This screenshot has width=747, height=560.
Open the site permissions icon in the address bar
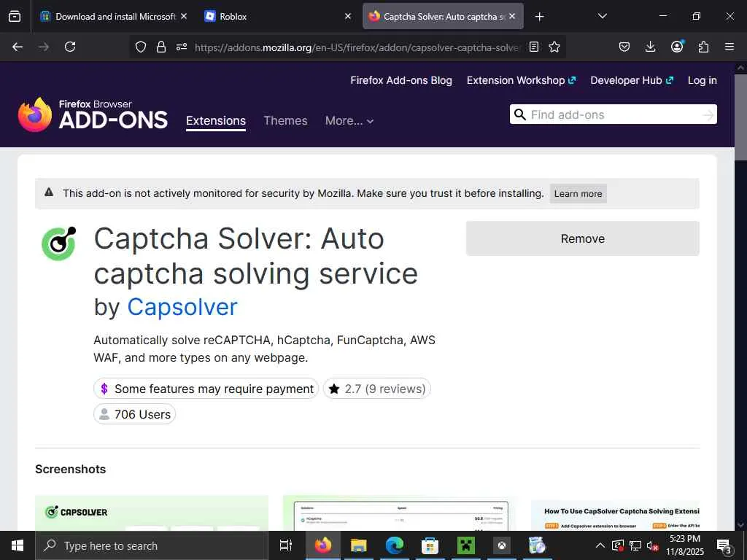click(x=182, y=47)
